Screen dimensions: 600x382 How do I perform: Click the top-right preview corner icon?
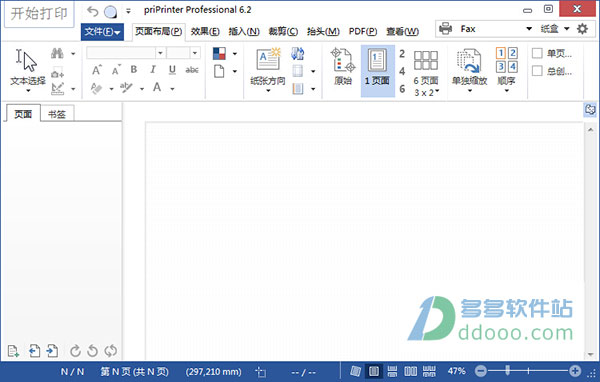click(590, 110)
